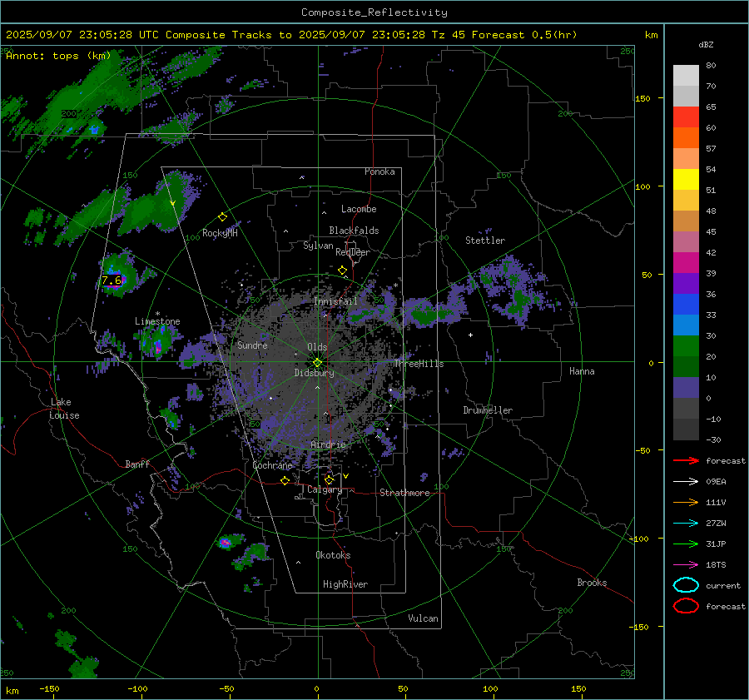Click the Limestone label
This screenshot has height=700, width=749.
157,321
